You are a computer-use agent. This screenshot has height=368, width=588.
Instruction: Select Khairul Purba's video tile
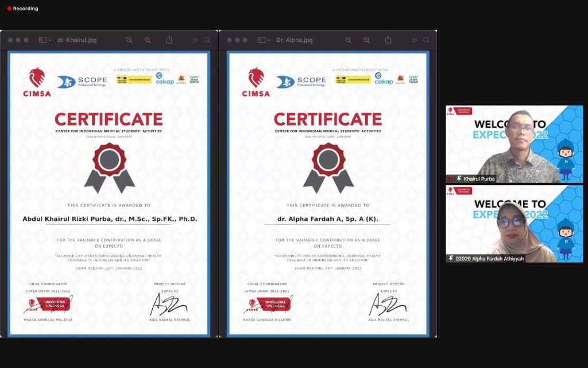tap(514, 144)
